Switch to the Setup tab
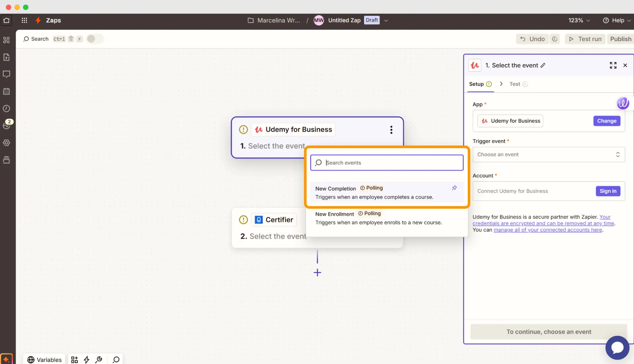This screenshot has height=364, width=634. (480, 84)
